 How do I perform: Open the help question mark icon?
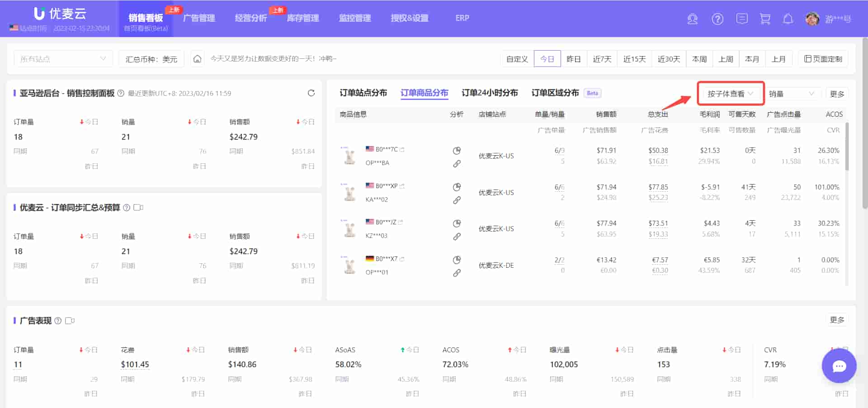pos(717,19)
